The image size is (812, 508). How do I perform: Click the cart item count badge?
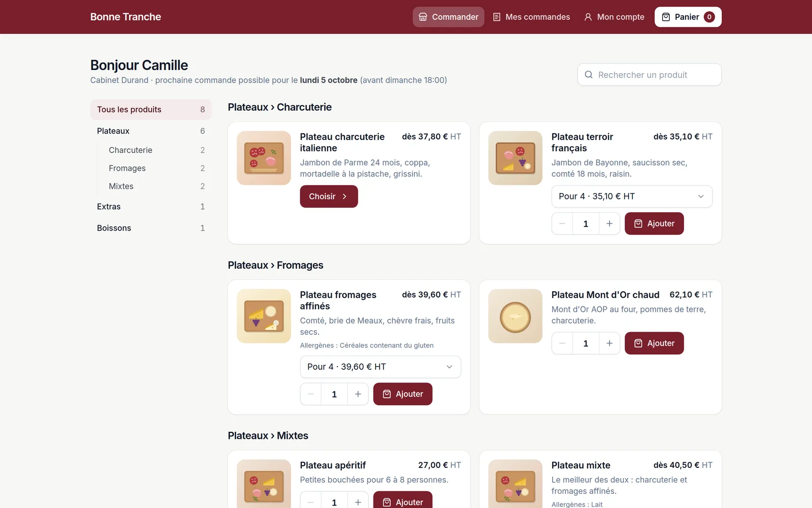(x=709, y=17)
